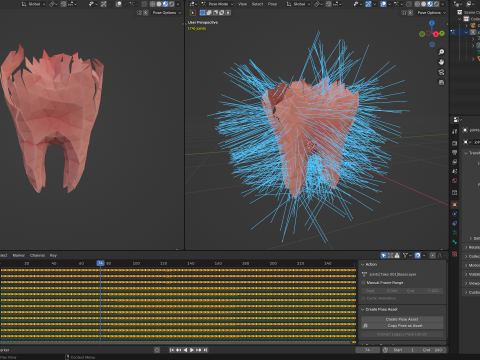The image size is (480, 360).
Task: Enable Manual Frame Range checkbox
Action: click(364, 283)
